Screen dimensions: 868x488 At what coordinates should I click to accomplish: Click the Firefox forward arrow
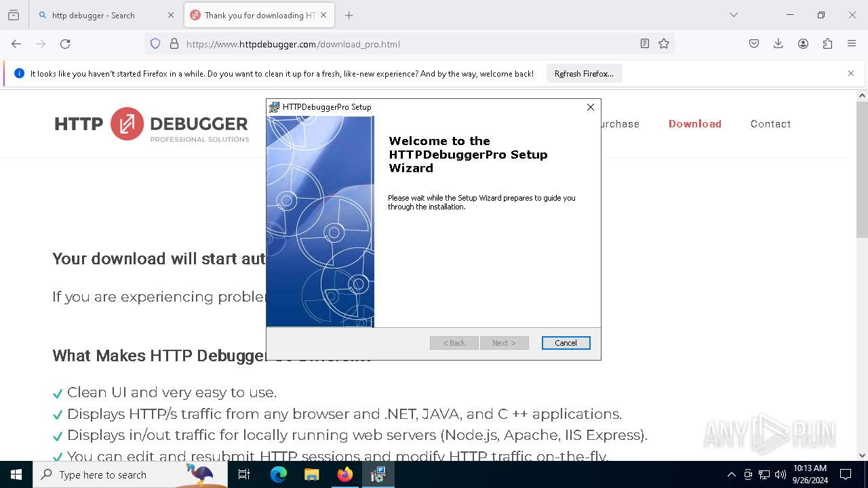(x=41, y=44)
